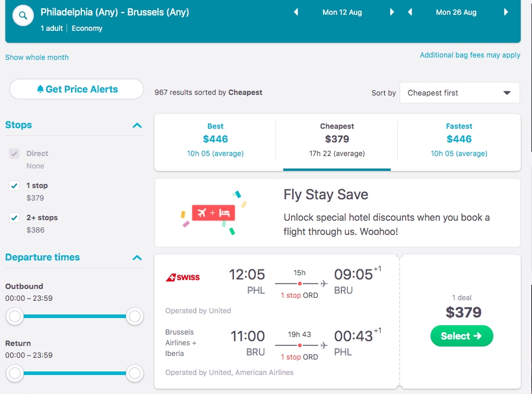
Task: Click the Fly Stay Save flight plus hotel icon
Action: coord(213,213)
